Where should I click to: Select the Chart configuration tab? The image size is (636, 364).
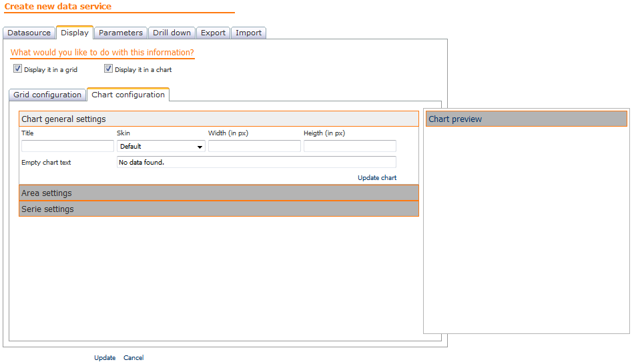pos(128,95)
